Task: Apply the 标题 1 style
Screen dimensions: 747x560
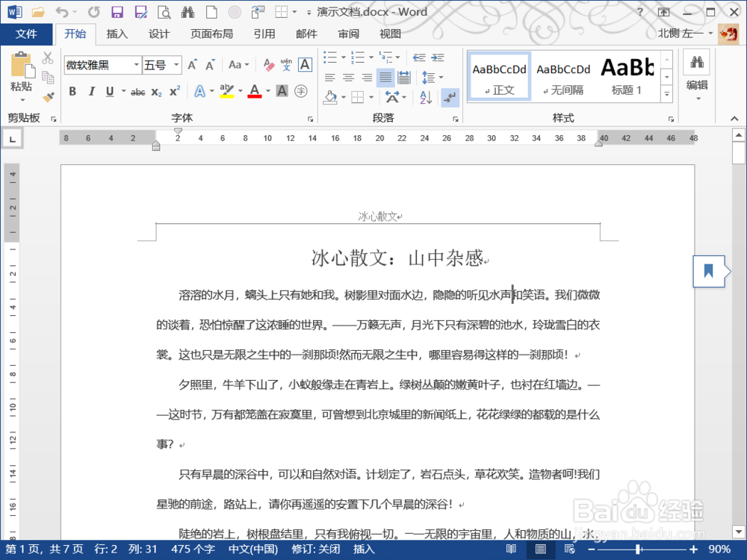Action: pos(627,76)
